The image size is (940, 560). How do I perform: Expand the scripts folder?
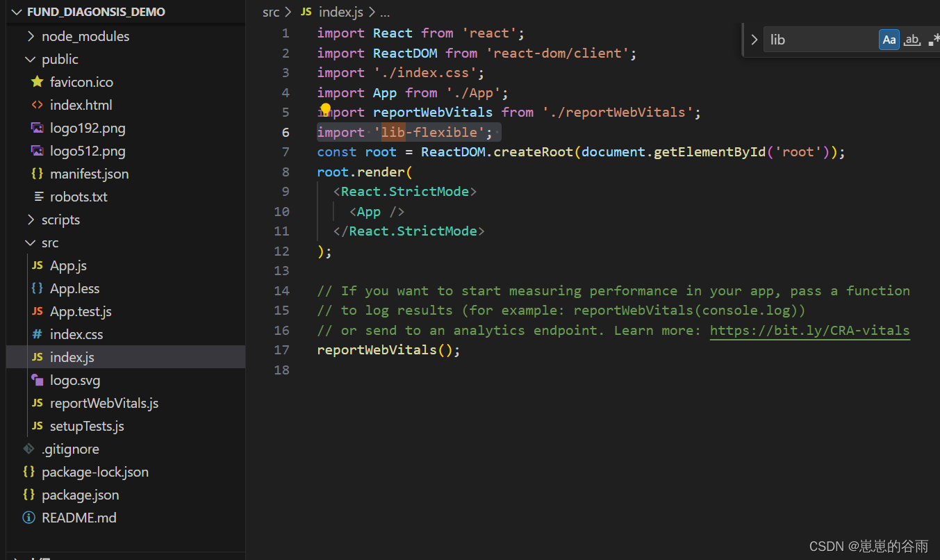click(31, 220)
